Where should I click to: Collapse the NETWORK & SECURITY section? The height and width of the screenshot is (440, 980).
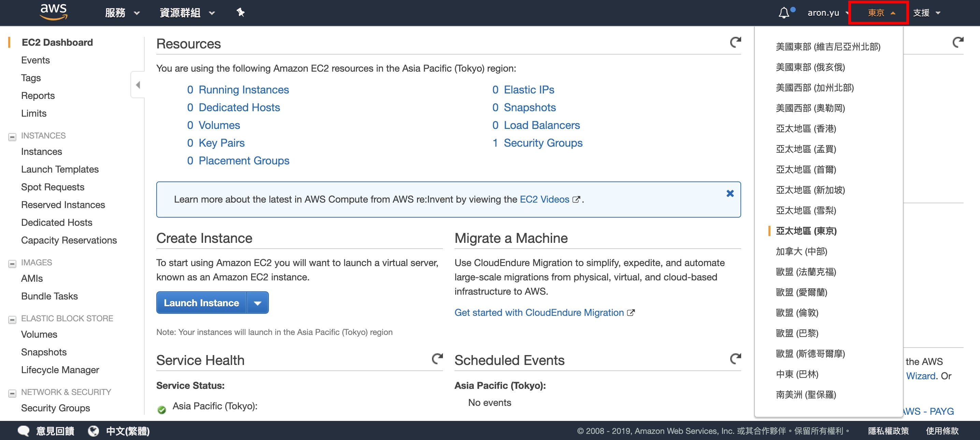pos(12,393)
